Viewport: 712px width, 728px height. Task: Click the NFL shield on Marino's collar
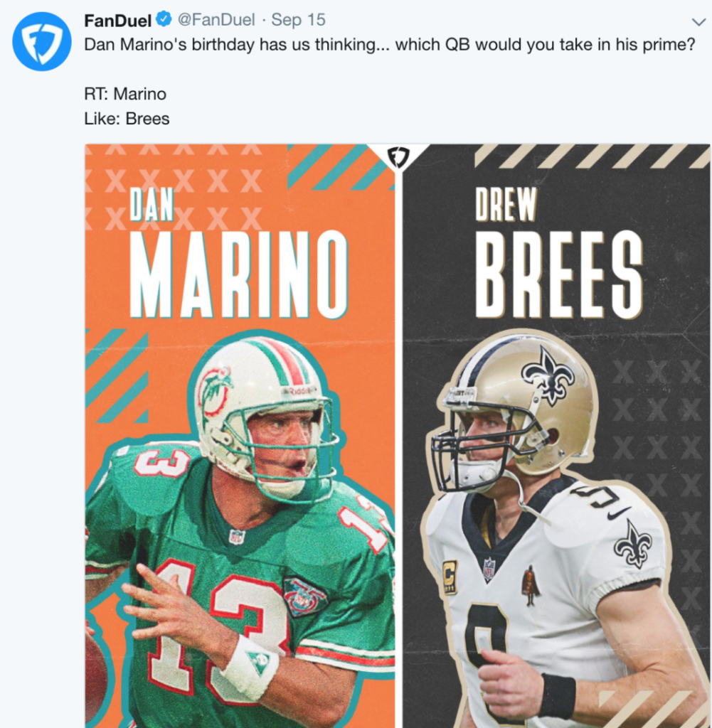click(237, 537)
